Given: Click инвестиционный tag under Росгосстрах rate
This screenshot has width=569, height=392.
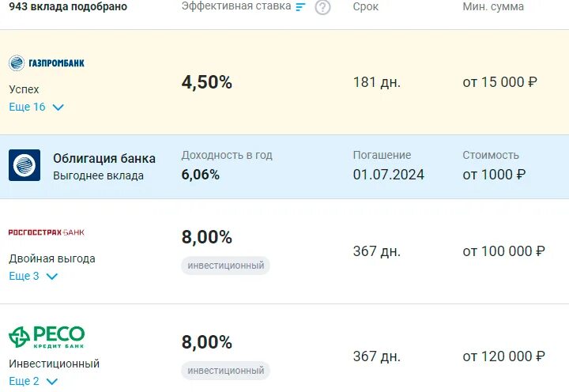Looking at the screenshot, I should 225,266.
